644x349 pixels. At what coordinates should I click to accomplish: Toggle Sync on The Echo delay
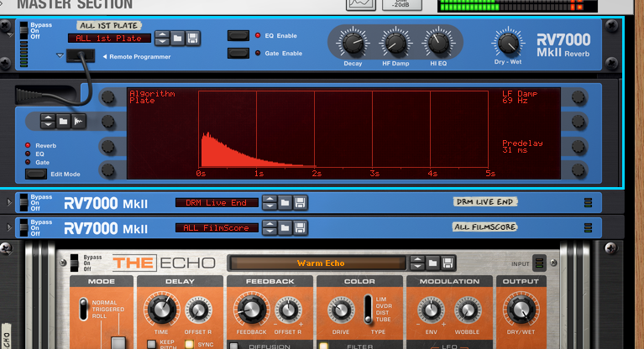[x=190, y=344]
